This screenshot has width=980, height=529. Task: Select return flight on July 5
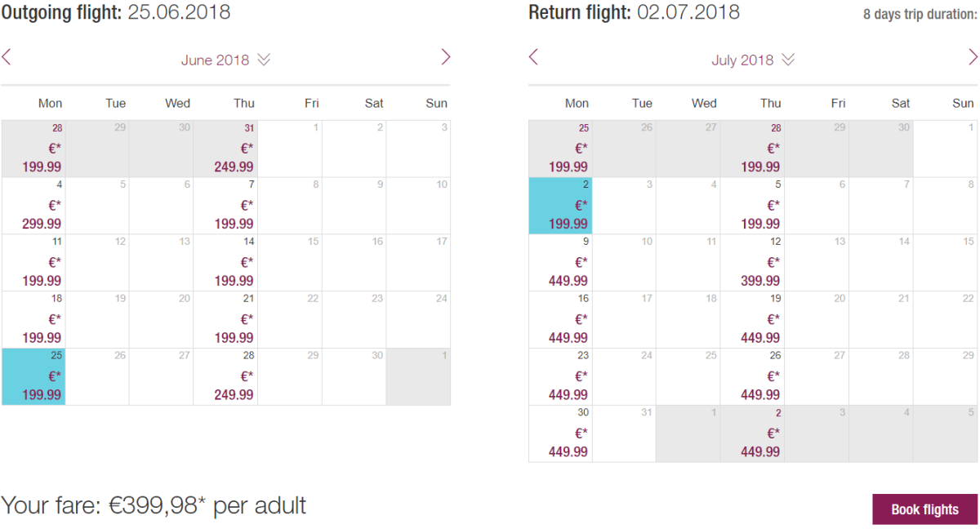pyautogui.click(x=753, y=207)
